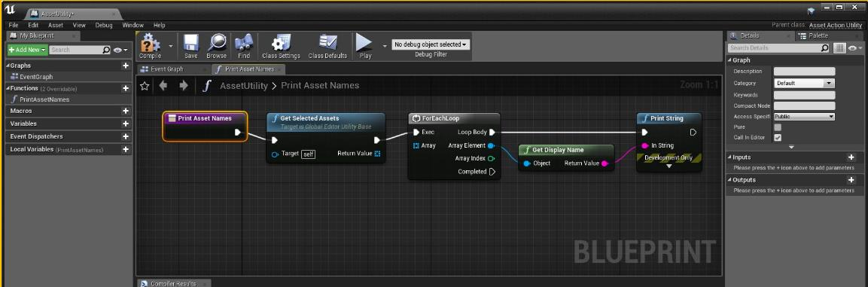Select the Print String node header
Screen dimensions: 868x287
coord(669,118)
